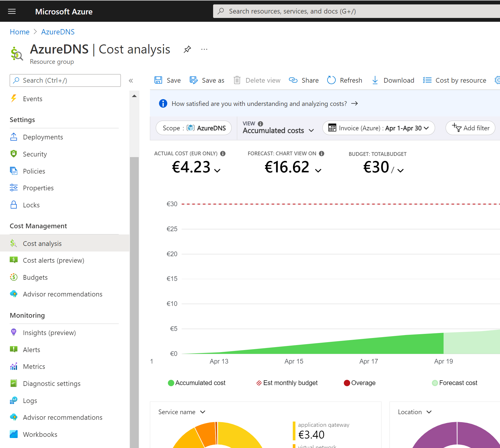Click the Cost by resource list icon
Image resolution: width=500 pixels, height=448 pixels.
coord(427,80)
